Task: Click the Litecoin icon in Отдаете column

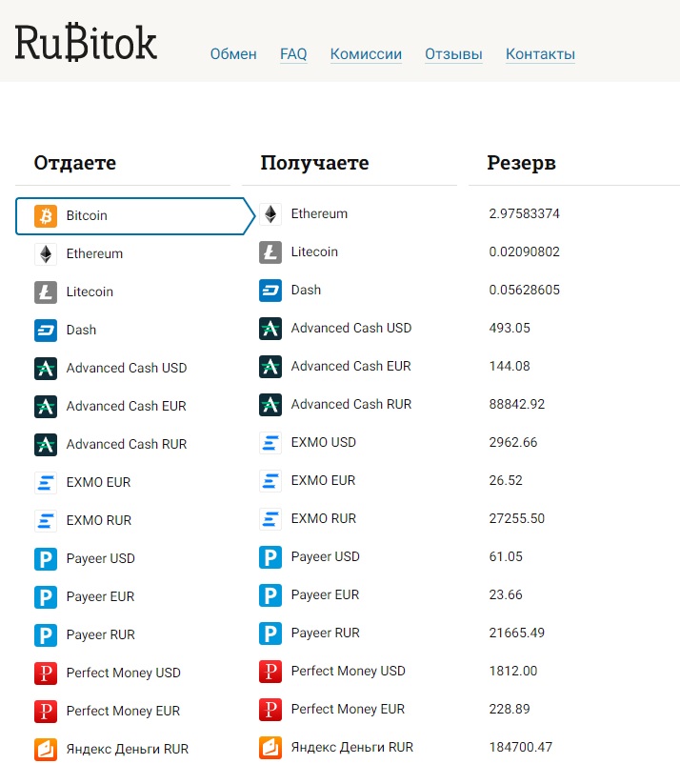Action: point(46,292)
